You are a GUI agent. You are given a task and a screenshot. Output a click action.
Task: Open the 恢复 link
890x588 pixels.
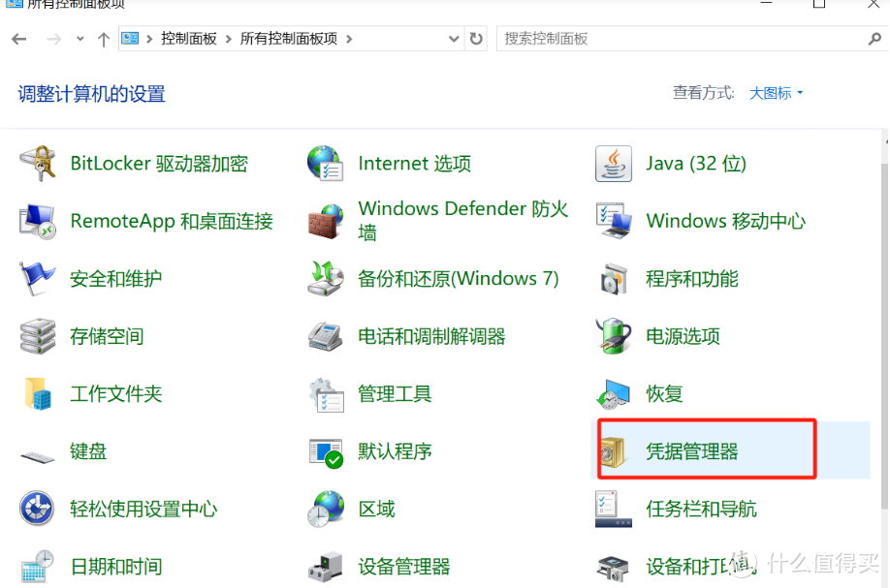(664, 393)
